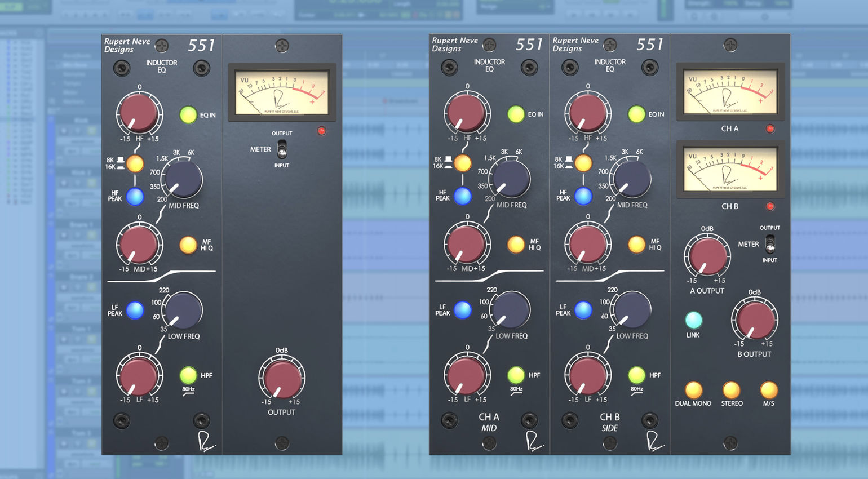Screen dimensions: 868x479
Task: Click the HF gain knob on CH A strip
Action: (x=467, y=113)
